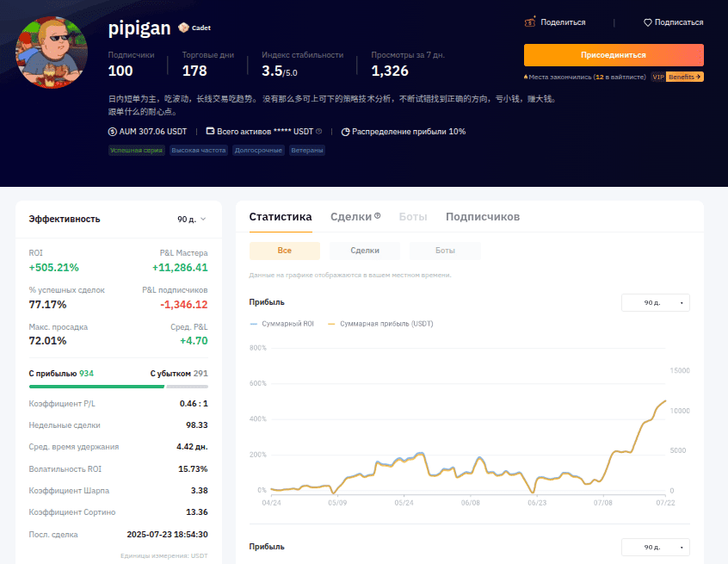Click the Коэффициент Шарпа value 3.38
Viewport: 728px width, 564px height.
199,491
